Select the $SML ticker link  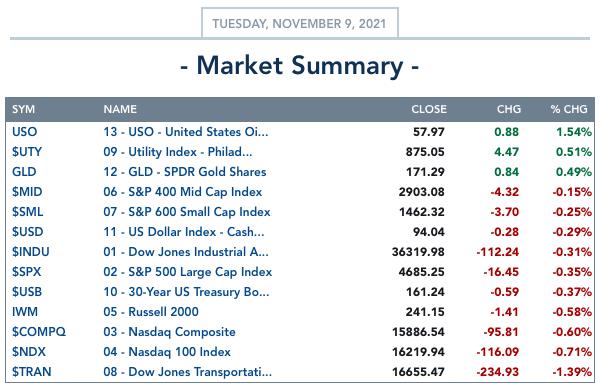[27, 212]
